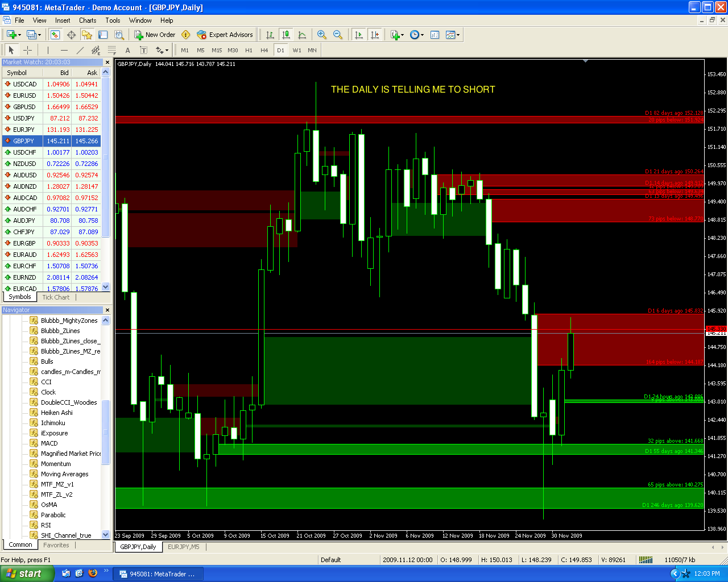Open the Windows start menu
The image size is (728, 582).
pyautogui.click(x=27, y=573)
